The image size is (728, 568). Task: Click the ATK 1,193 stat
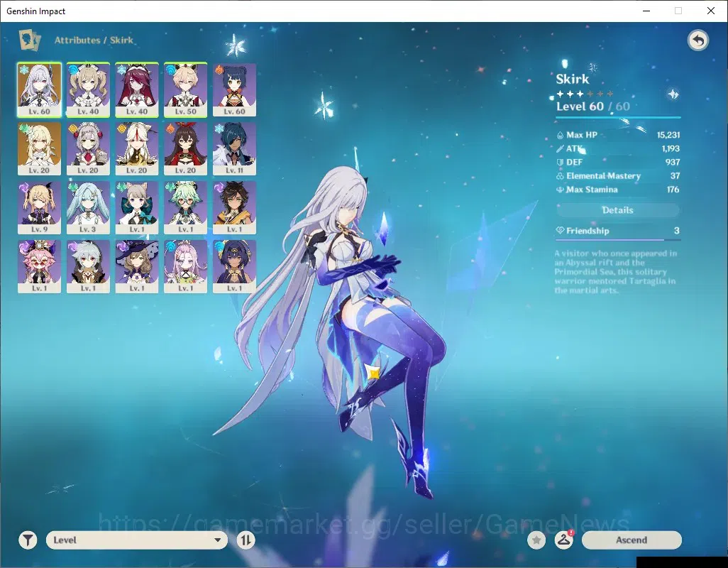click(x=618, y=148)
